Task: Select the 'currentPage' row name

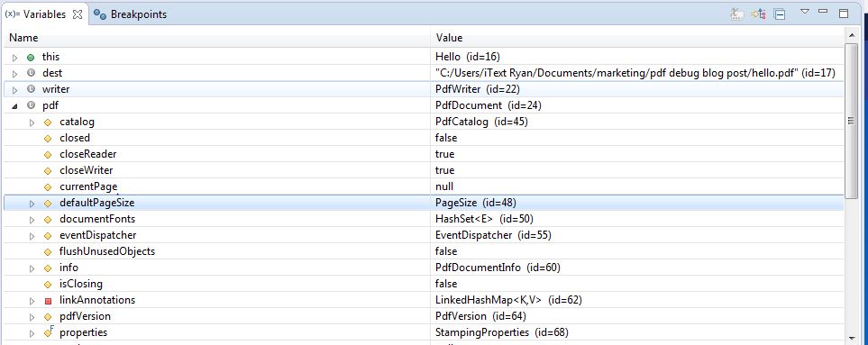Action: coord(88,186)
